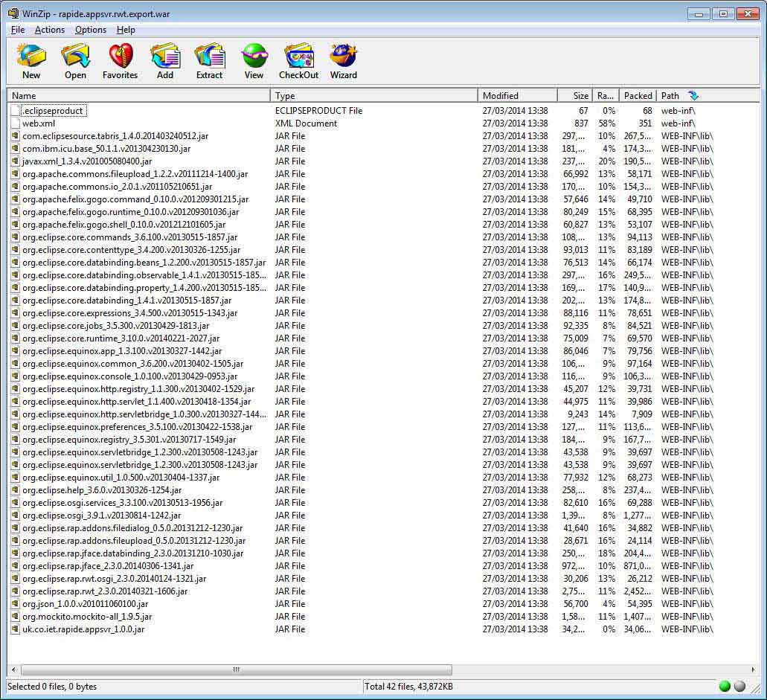
Task: Sort by the Type column header
Action: 373,96
